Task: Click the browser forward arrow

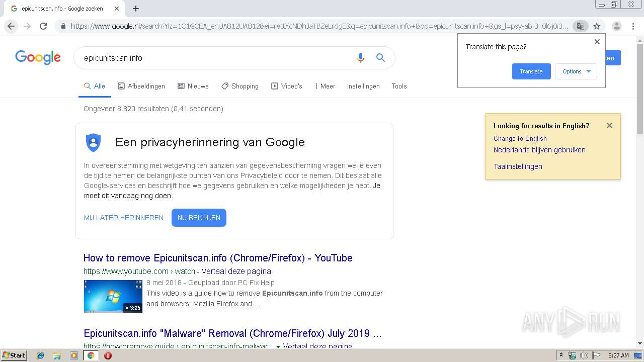Action: [x=27, y=26]
